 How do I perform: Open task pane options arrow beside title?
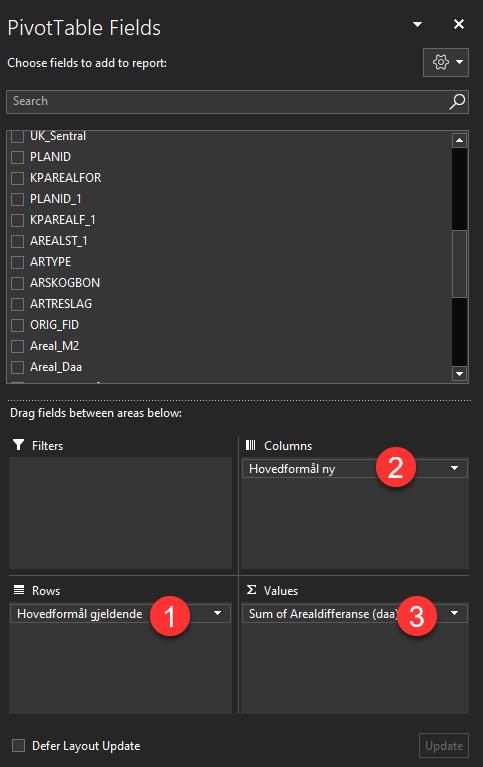tap(417, 24)
